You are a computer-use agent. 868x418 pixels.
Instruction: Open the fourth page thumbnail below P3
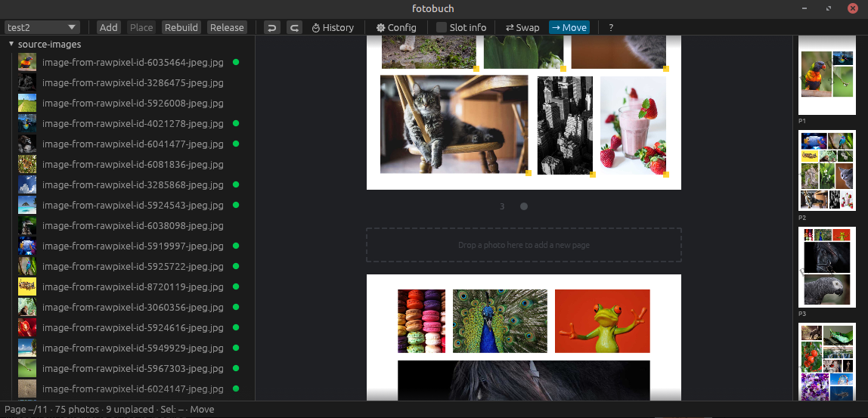[827, 362]
